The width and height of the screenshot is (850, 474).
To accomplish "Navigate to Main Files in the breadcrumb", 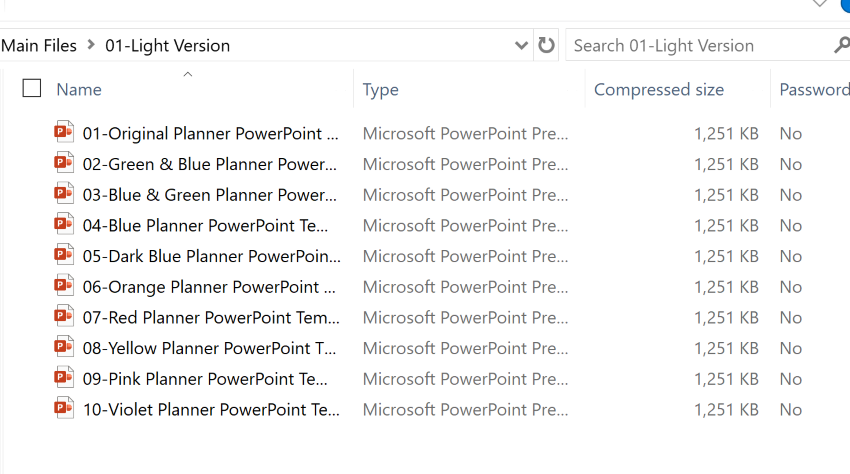I will pyautogui.click(x=39, y=45).
